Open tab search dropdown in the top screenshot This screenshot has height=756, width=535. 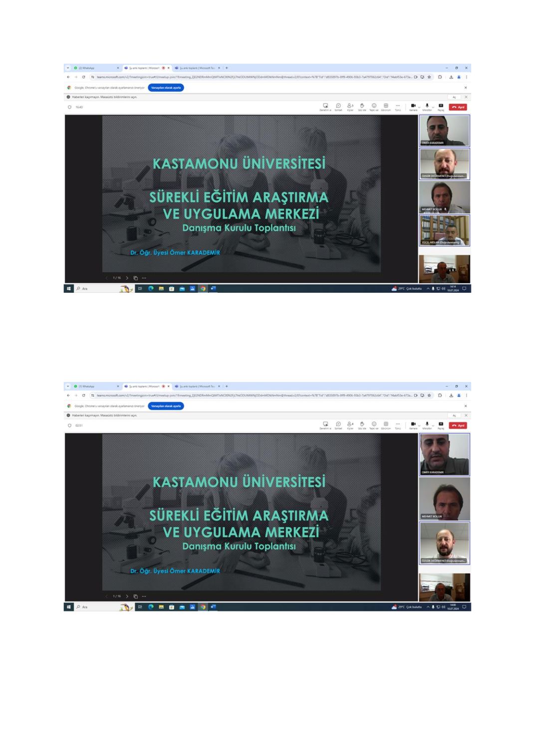(68, 68)
